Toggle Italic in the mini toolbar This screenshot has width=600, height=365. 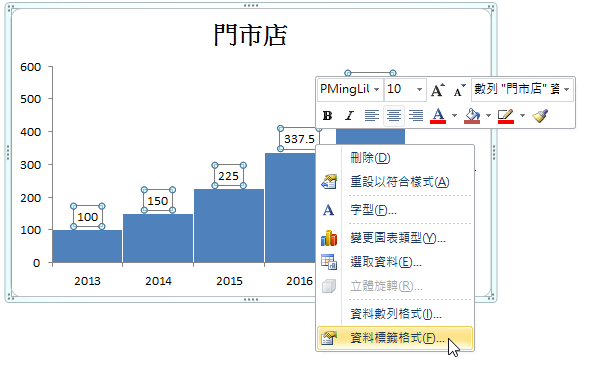click(349, 116)
